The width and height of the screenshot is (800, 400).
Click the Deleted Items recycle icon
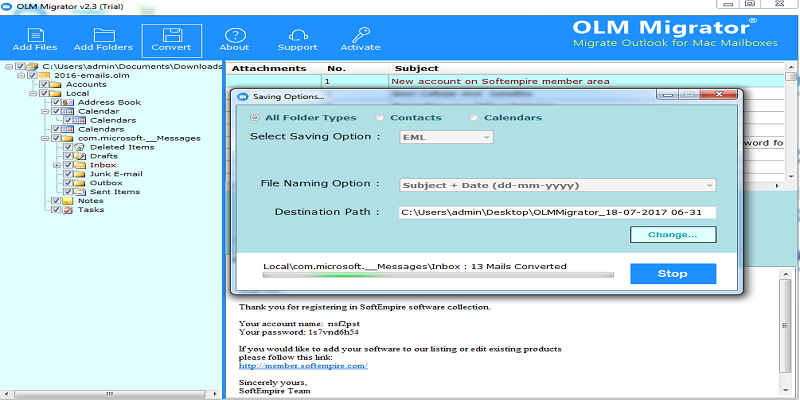81,147
